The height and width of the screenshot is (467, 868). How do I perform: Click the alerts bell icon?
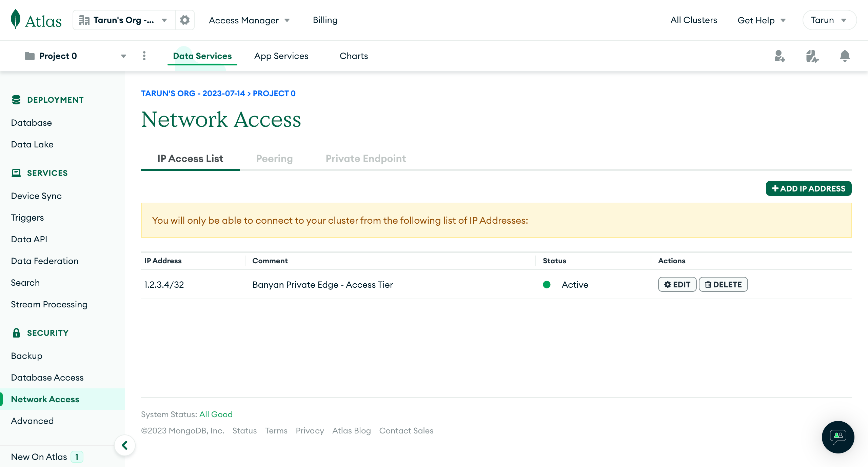point(845,56)
